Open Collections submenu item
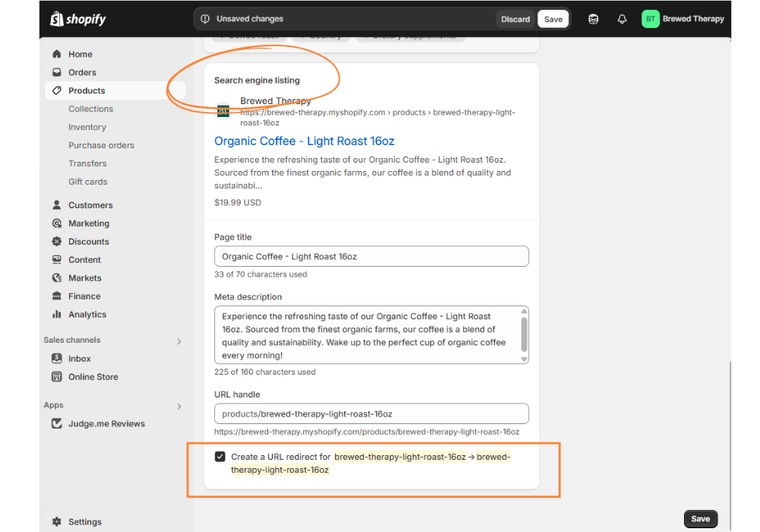760x532 pixels. [90, 109]
